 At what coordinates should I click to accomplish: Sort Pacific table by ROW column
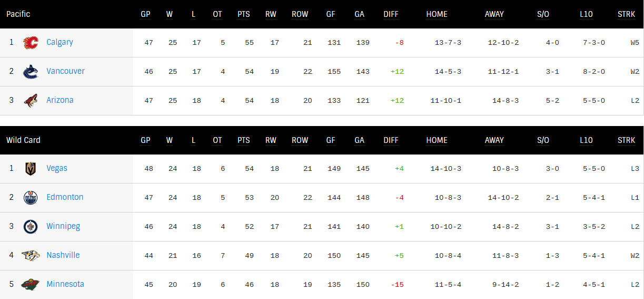coord(300,14)
